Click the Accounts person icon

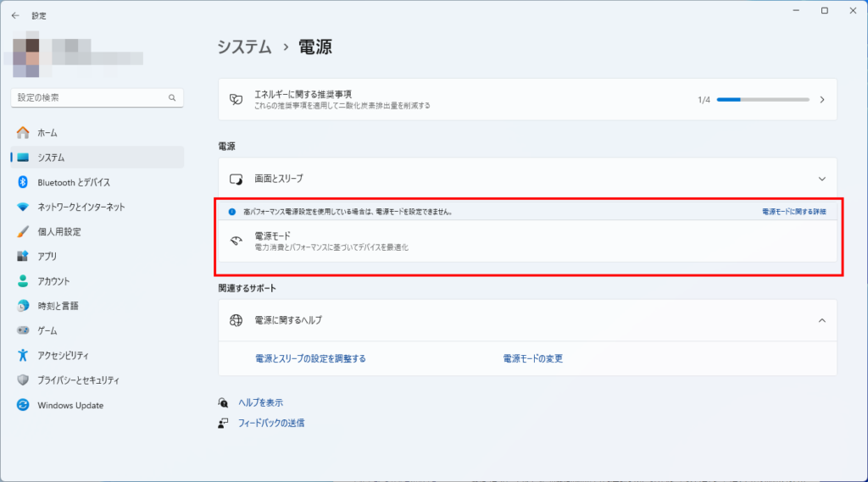point(23,281)
